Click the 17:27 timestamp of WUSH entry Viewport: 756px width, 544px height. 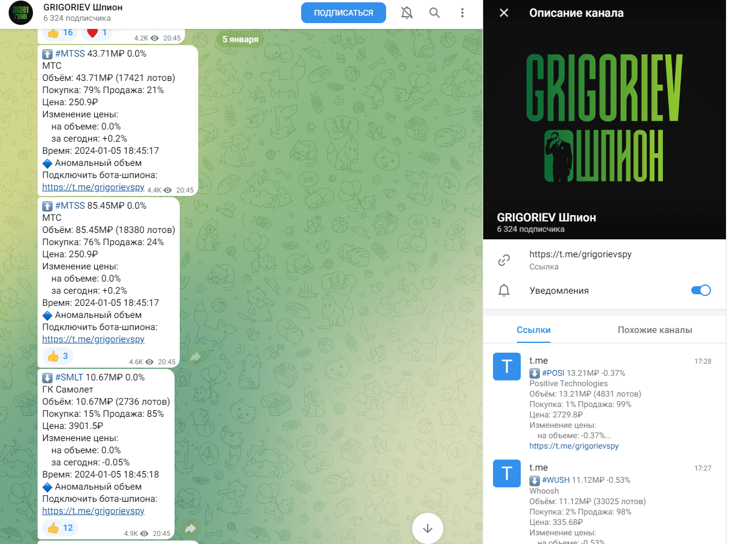[x=703, y=468]
